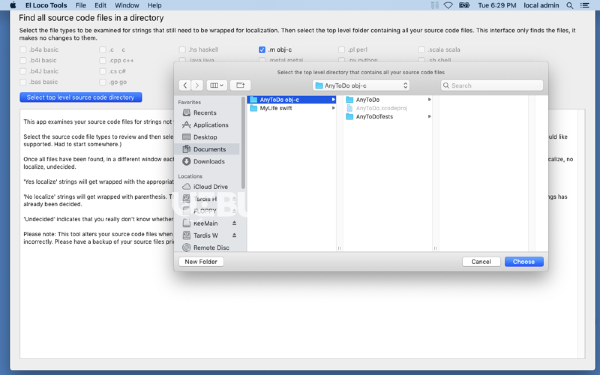Uncheck the .m obj-c checkbox
This screenshot has height=375, width=600.
pos(262,50)
